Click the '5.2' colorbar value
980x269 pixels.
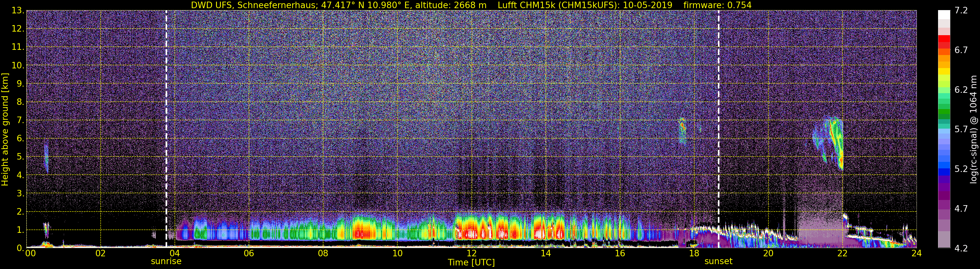pyautogui.click(x=961, y=169)
